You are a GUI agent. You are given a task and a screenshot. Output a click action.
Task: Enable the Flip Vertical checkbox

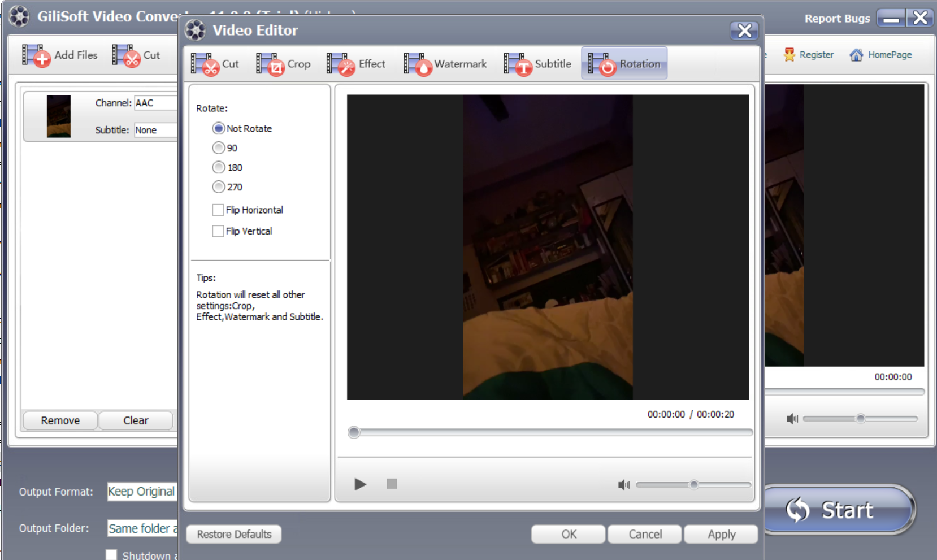[x=218, y=231]
